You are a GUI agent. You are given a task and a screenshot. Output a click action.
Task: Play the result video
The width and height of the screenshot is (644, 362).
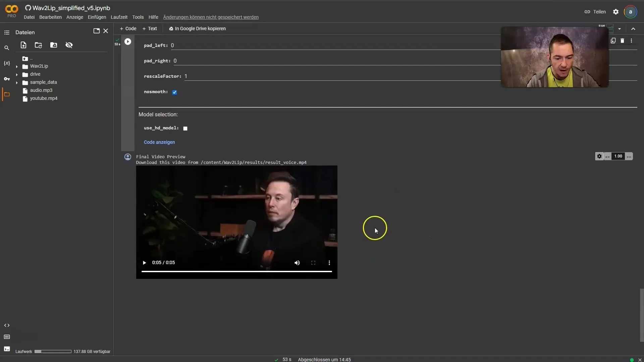click(144, 263)
